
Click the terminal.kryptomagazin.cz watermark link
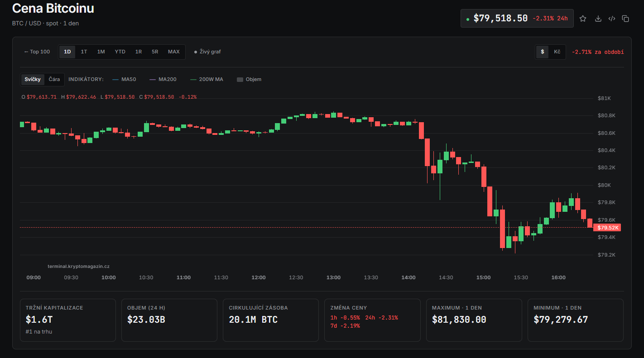[x=79, y=267]
